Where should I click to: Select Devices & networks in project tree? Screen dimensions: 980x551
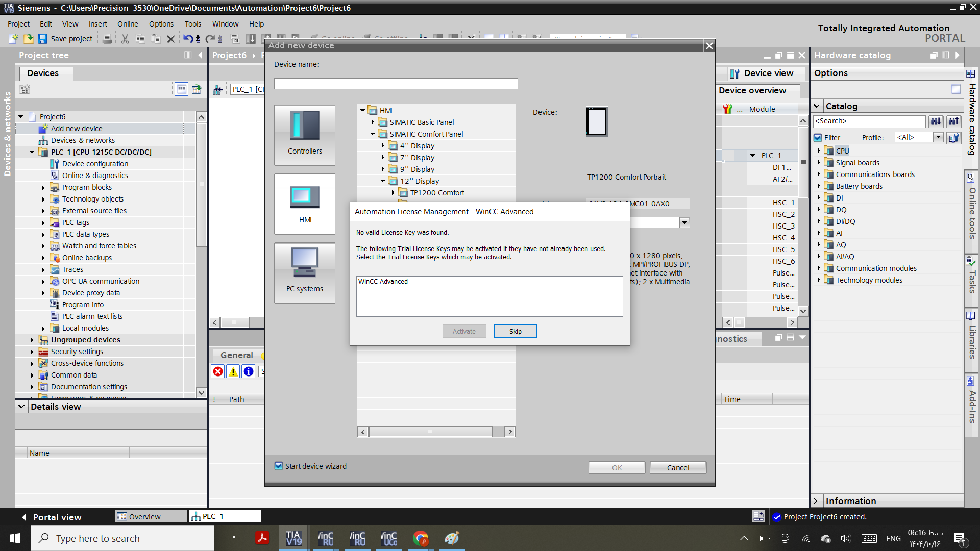coord(83,140)
